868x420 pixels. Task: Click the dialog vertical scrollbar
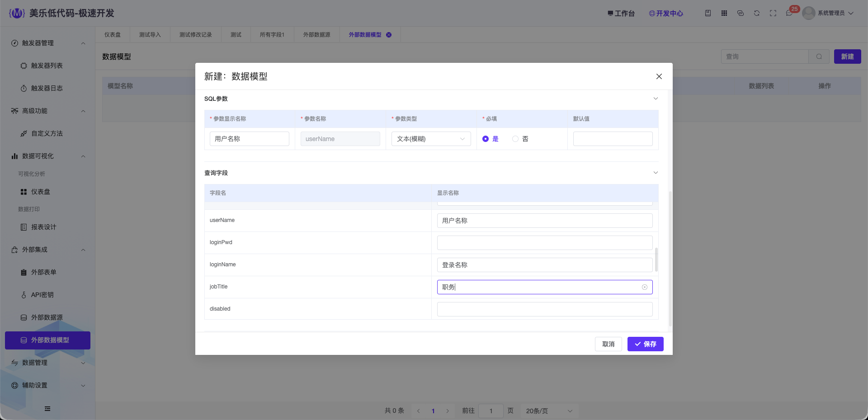click(x=670, y=259)
